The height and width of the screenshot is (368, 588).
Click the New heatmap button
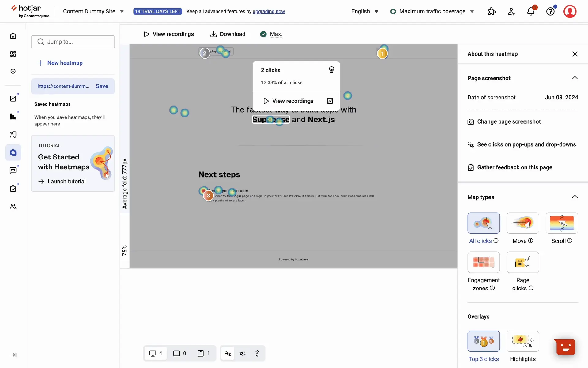point(60,63)
